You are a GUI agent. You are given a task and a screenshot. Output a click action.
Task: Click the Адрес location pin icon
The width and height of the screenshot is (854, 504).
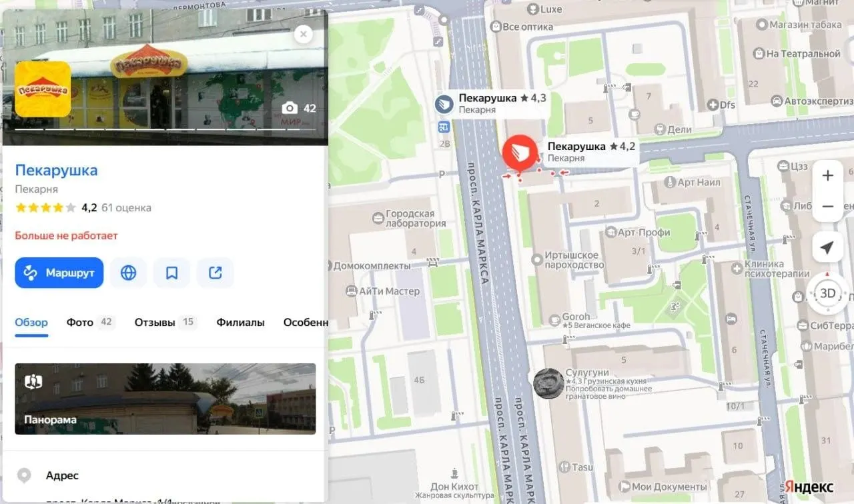click(24, 476)
